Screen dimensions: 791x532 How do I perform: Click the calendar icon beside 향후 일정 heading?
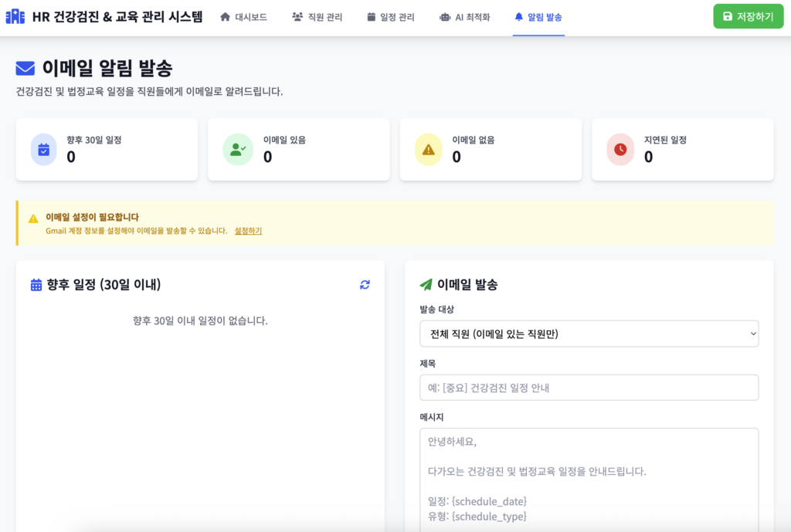pos(36,285)
